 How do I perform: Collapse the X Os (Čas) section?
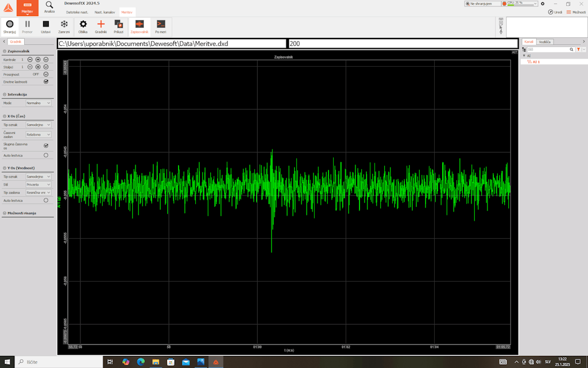click(5, 116)
